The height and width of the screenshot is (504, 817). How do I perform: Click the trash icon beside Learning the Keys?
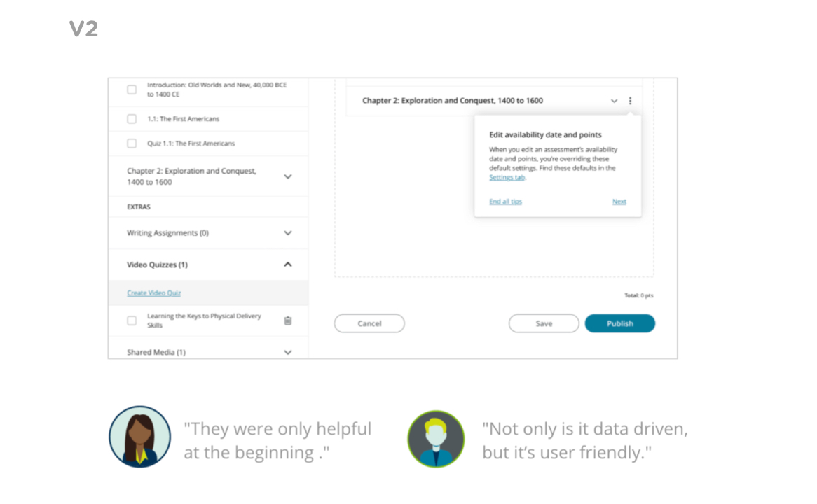[x=287, y=321]
